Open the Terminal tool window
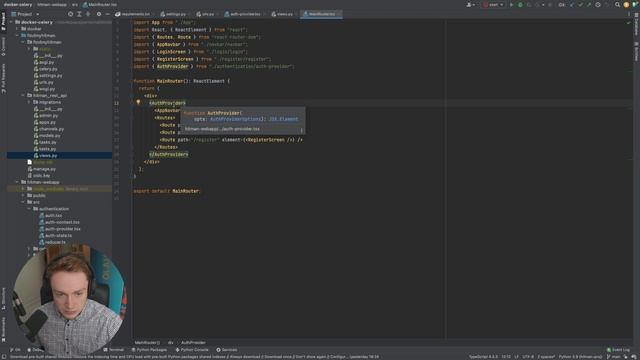Image resolution: width=640 pixels, height=360 pixels. coord(114,350)
